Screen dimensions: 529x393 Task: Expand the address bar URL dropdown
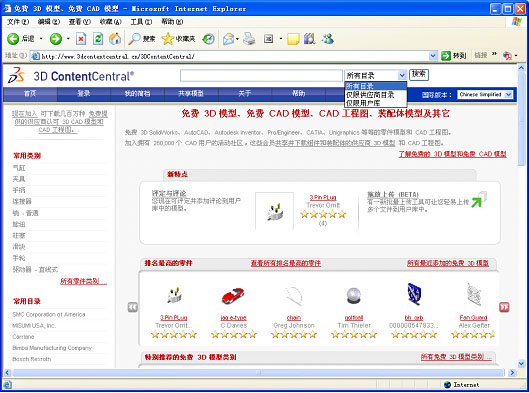coord(433,56)
